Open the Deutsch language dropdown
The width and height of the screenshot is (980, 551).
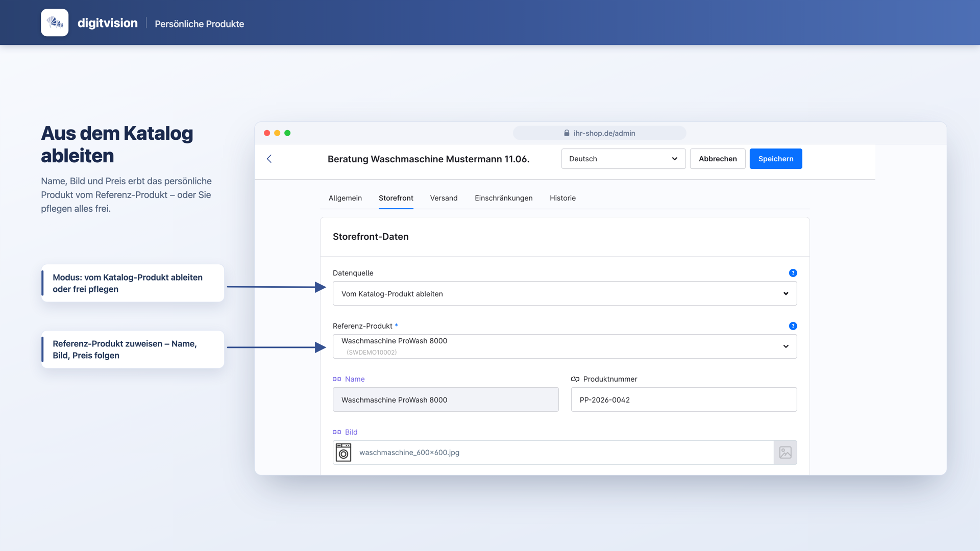coord(623,159)
